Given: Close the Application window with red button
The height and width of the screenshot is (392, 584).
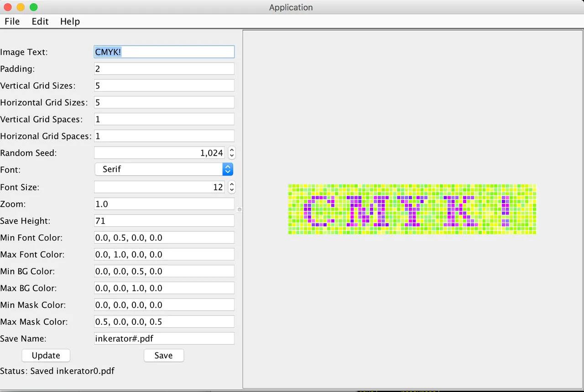Looking at the screenshot, I should (8, 7).
